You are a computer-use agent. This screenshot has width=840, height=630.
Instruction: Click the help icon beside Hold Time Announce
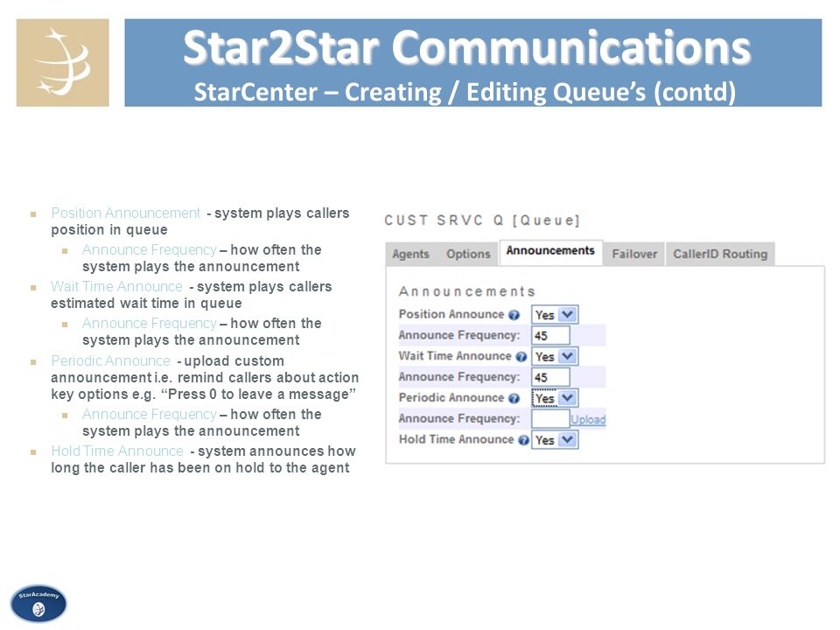click(x=523, y=440)
